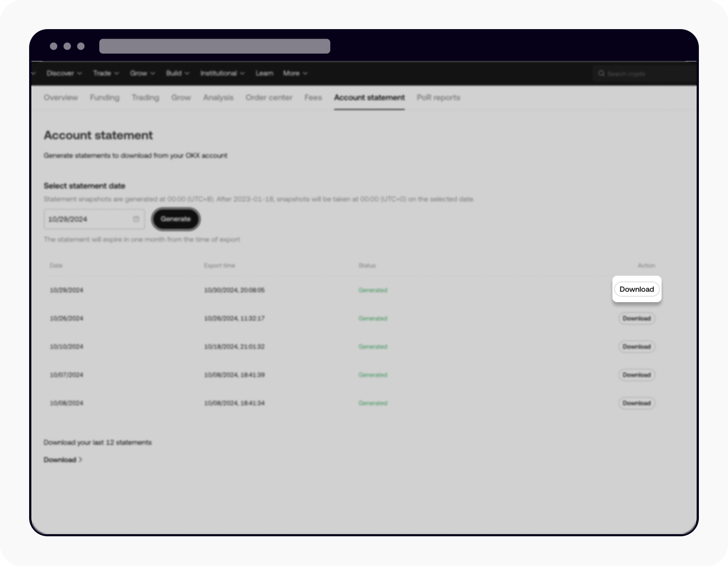Switch to the Trading tab

145,97
